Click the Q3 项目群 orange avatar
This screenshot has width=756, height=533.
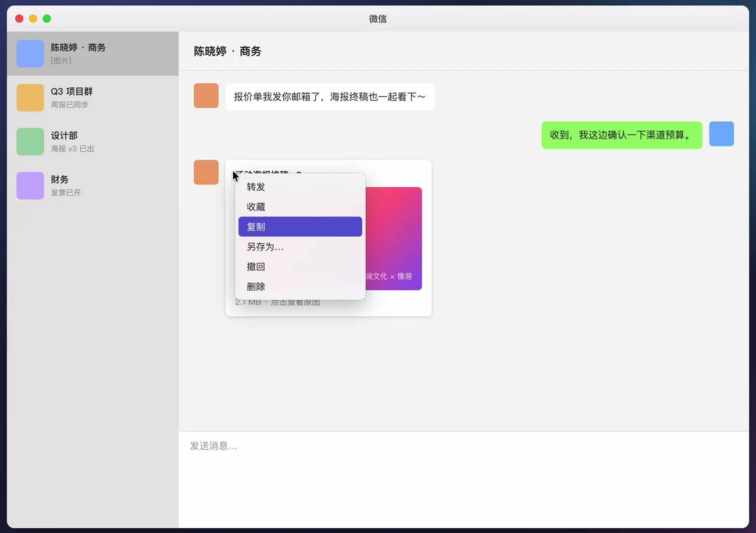[x=30, y=98]
